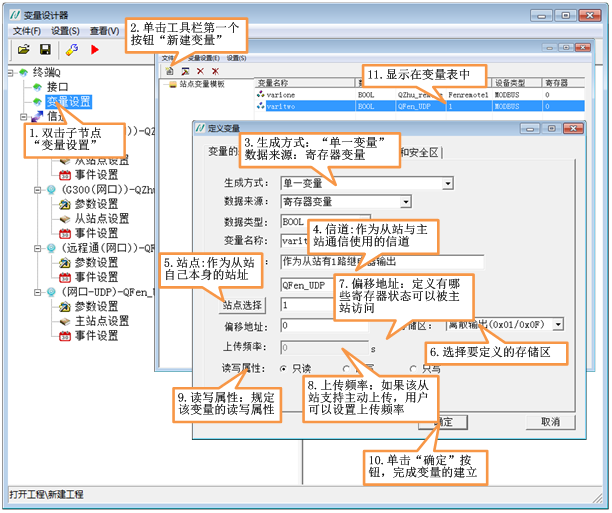Click the red play arrow icon in main toolbar
Screen dimensions: 612x513
click(x=94, y=50)
